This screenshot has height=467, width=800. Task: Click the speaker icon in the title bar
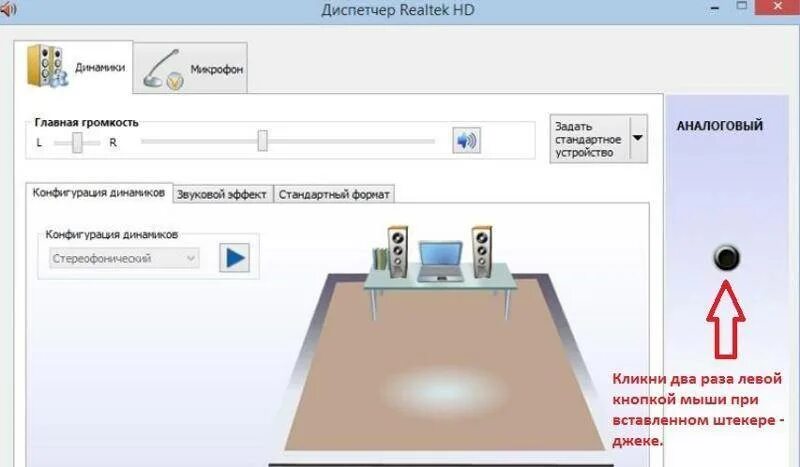point(8,9)
